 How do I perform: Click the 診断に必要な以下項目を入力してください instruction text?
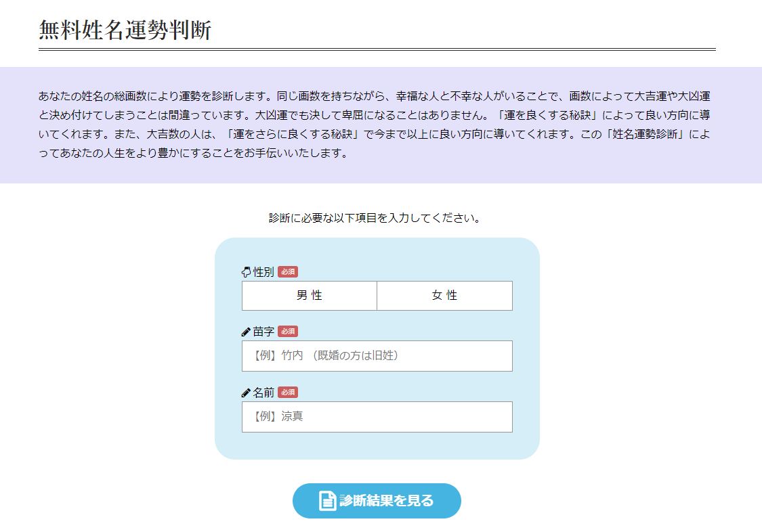click(x=375, y=218)
